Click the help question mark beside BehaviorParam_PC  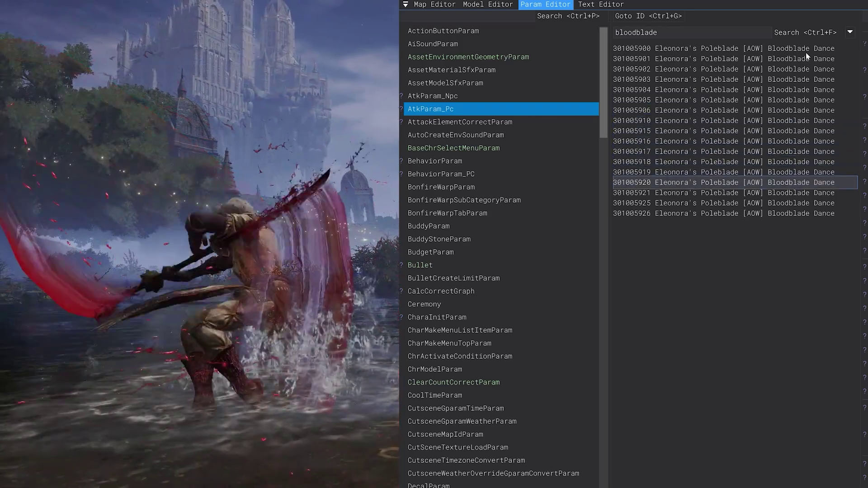pos(401,174)
